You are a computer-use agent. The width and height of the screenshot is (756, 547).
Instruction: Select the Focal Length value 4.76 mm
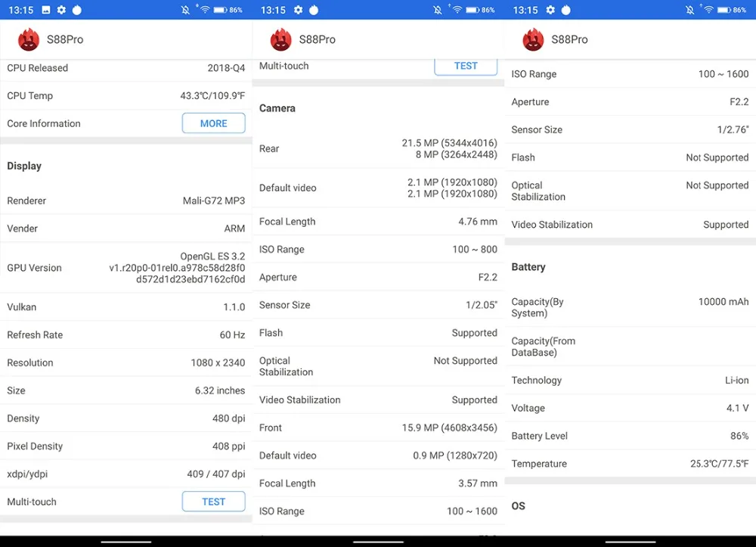click(478, 222)
